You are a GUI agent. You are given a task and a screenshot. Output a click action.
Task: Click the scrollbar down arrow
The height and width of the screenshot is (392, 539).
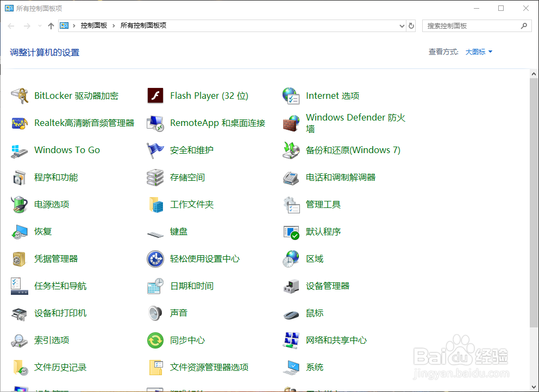[x=534, y=387]
